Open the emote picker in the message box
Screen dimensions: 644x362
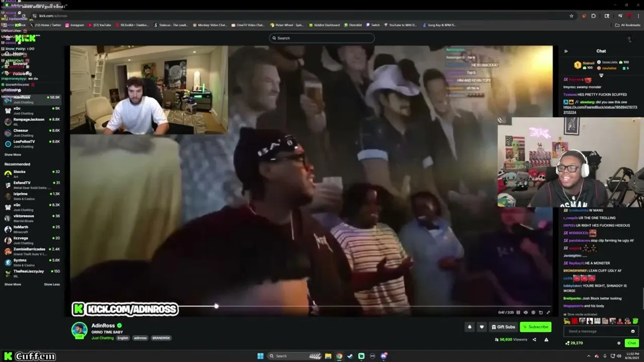point(633,331)
